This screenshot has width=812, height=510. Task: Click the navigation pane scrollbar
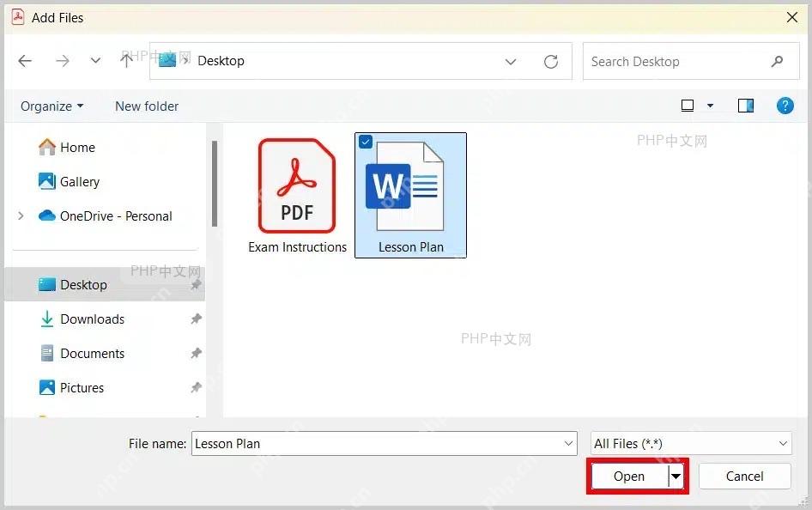[215, 184]
